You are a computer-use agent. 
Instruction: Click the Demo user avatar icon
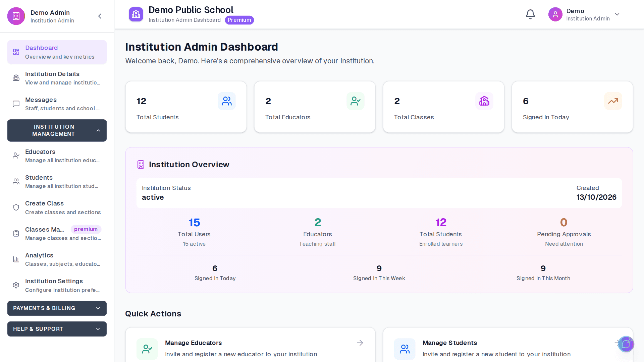point(555,14)
